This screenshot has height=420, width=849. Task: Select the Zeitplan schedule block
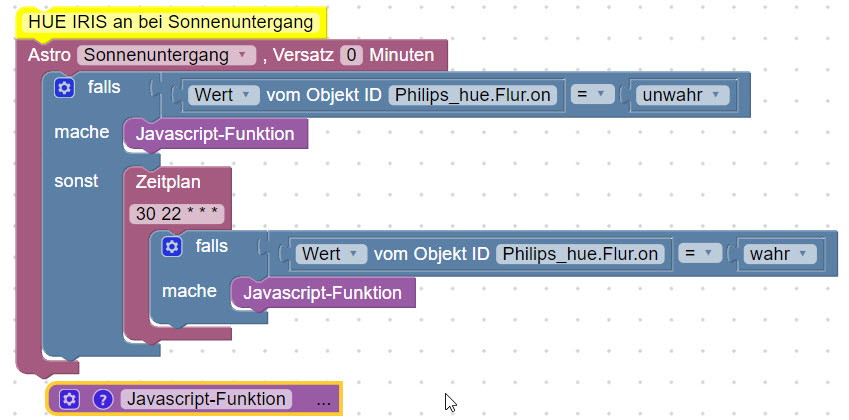coord(168,182)
